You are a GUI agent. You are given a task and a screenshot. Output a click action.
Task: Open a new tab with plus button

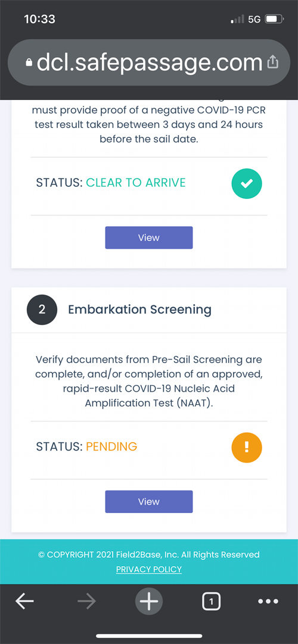pyautogui.click(x=149, y=602)
